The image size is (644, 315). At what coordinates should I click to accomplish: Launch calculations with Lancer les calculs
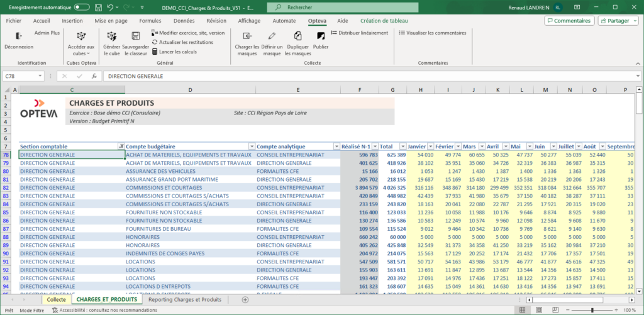[174, 52]
